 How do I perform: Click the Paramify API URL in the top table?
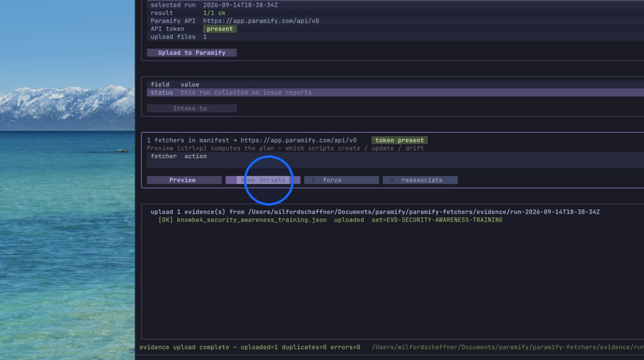pos(261,21)
